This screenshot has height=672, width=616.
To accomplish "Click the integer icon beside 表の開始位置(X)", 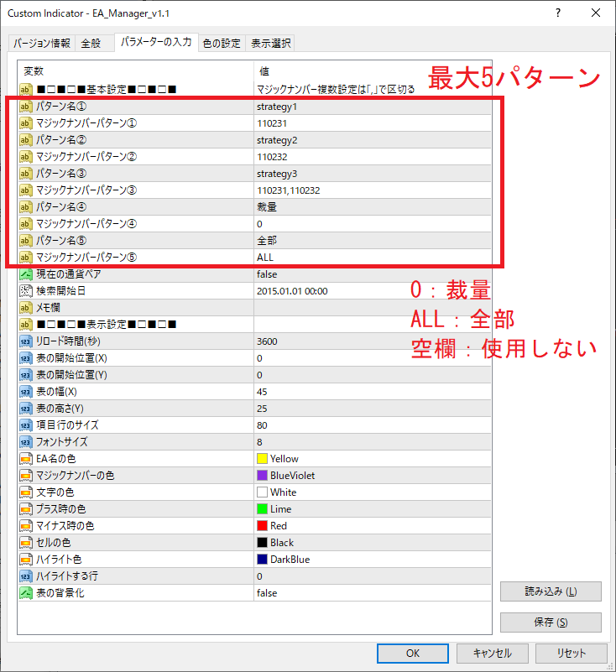I will coord(26,358).
